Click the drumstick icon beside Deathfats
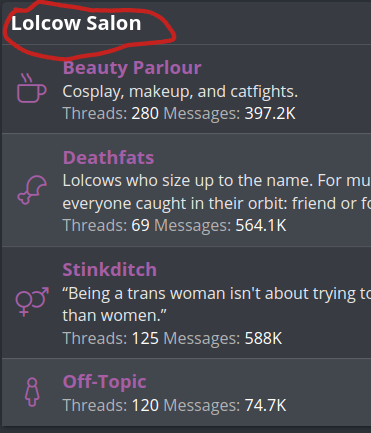The height and width of the screenshot is (433, 371). click(x=32, y=190)
